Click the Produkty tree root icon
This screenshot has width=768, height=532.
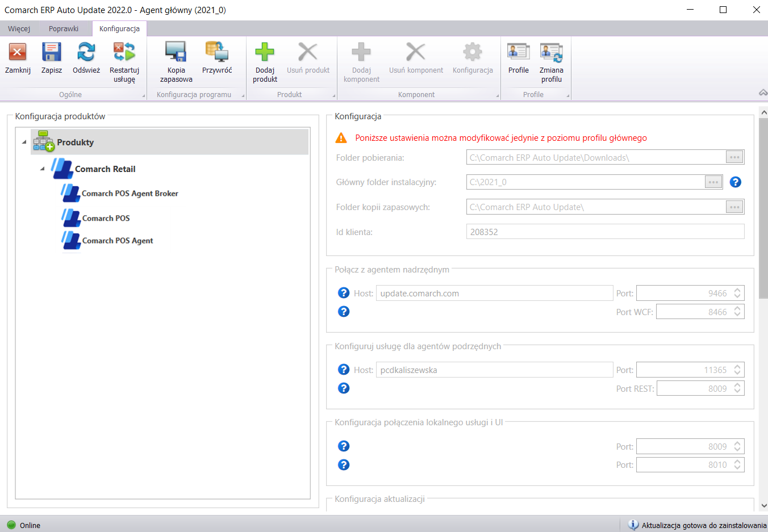tap(43, 141)
